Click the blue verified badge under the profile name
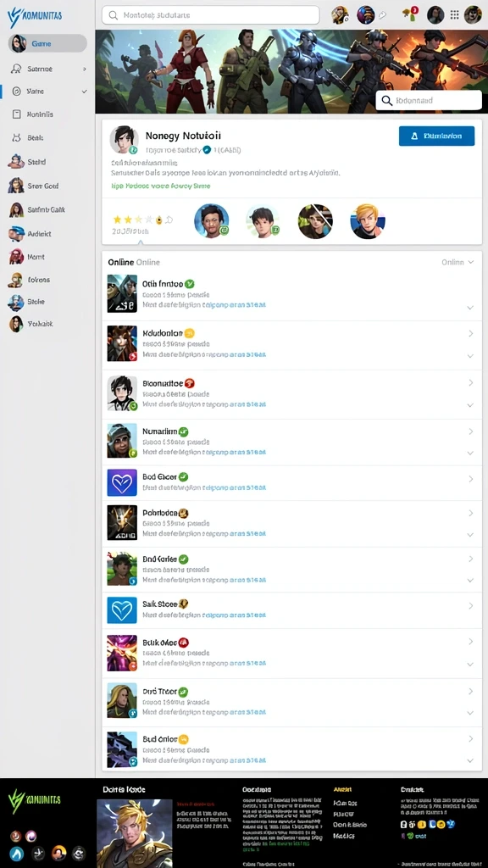This screenshot has width=488, height=868. [207, 149]
